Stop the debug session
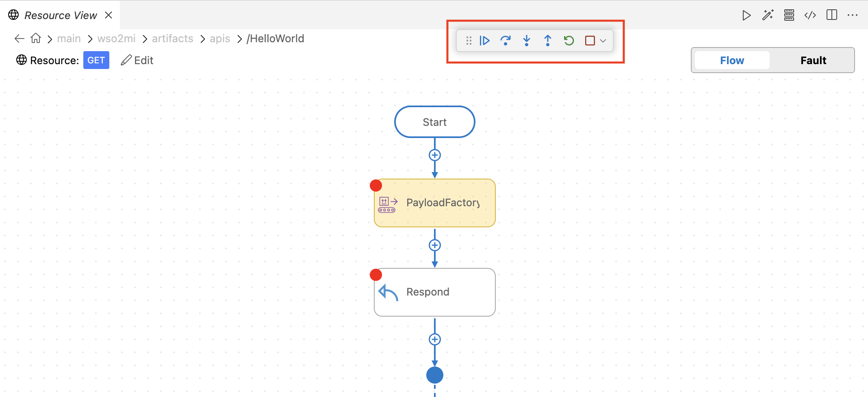The image size is (868, 397). 590,41
